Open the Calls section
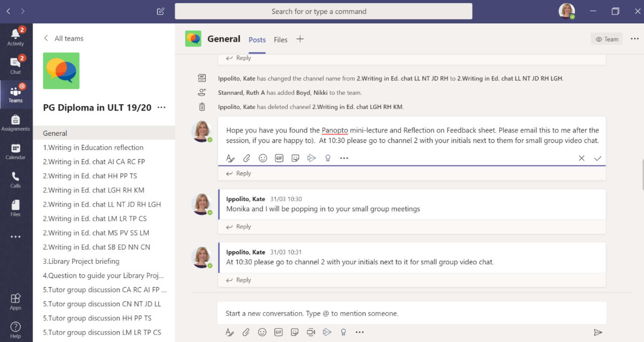The image size is (644, 342). point(15,180)
